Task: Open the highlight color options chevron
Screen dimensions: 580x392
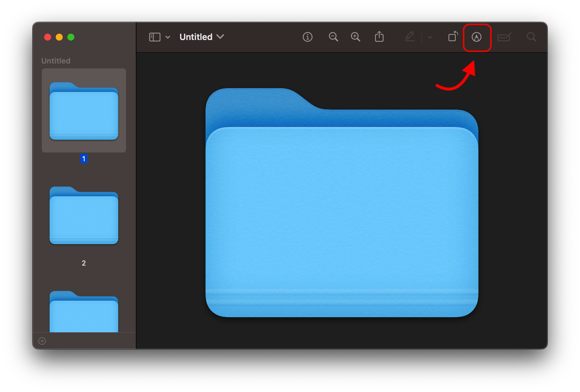Action: coord(430,37)
